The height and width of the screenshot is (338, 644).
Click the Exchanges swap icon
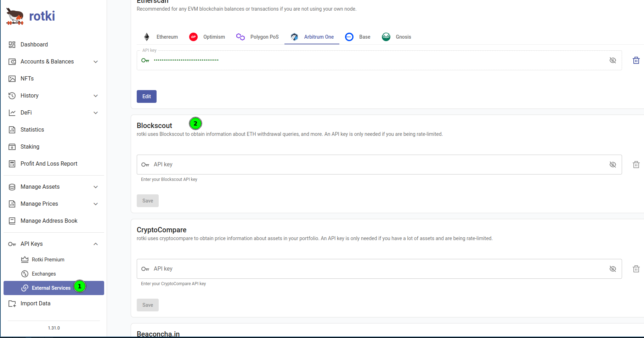(x=25, y=274)
